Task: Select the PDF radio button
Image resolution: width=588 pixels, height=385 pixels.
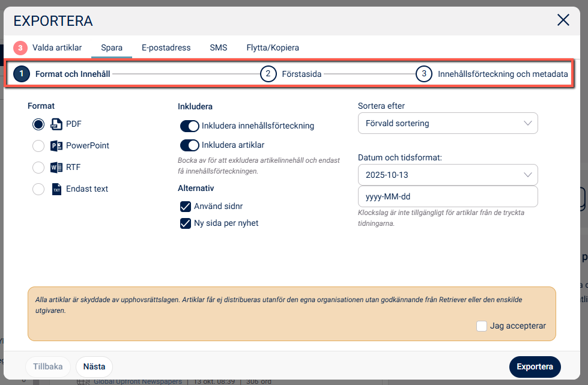Action: click(x=38, y=124)
